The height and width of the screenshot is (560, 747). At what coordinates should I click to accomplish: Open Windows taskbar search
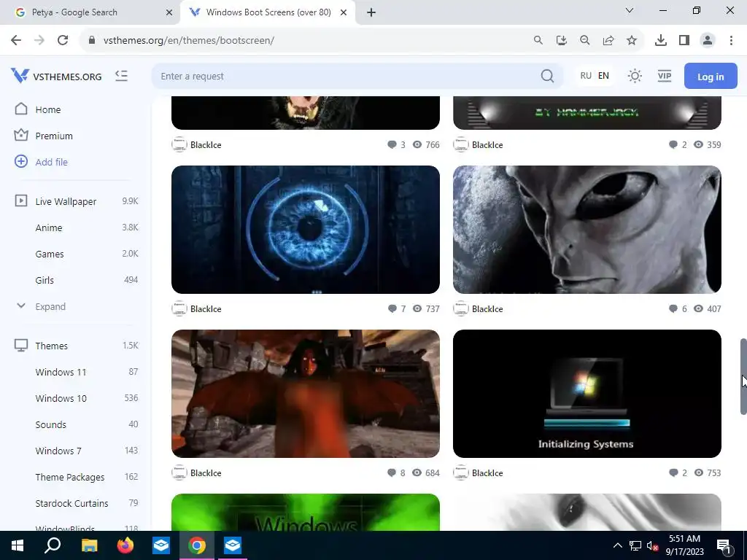pos(53,545)
